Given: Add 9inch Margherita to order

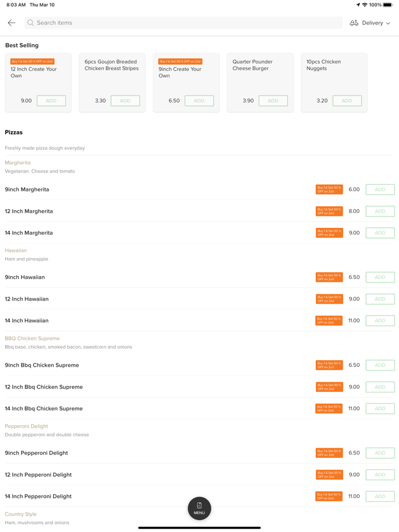Looking at the screenshot, I should tap(380, 189).
